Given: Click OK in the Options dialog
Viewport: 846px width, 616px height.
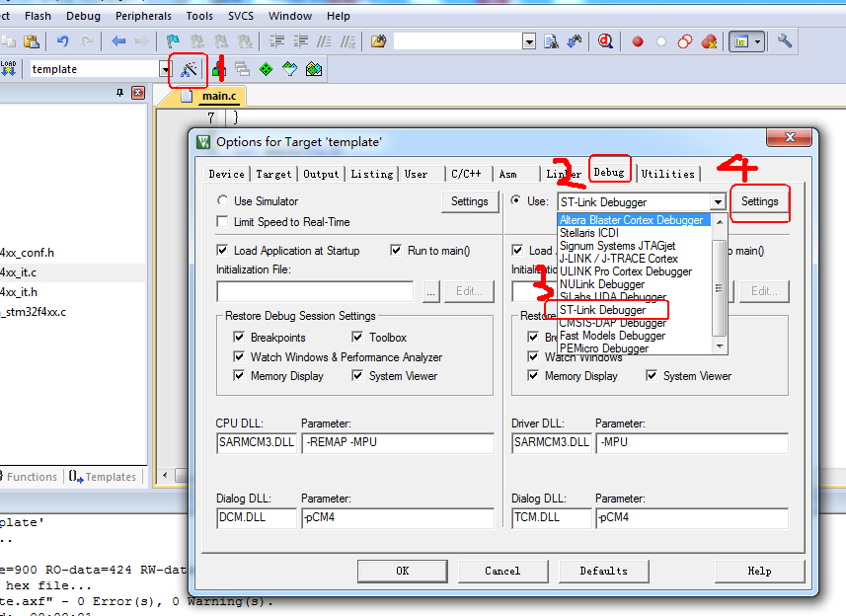Looking at the screenshot, I should click(x=403, y=571).
